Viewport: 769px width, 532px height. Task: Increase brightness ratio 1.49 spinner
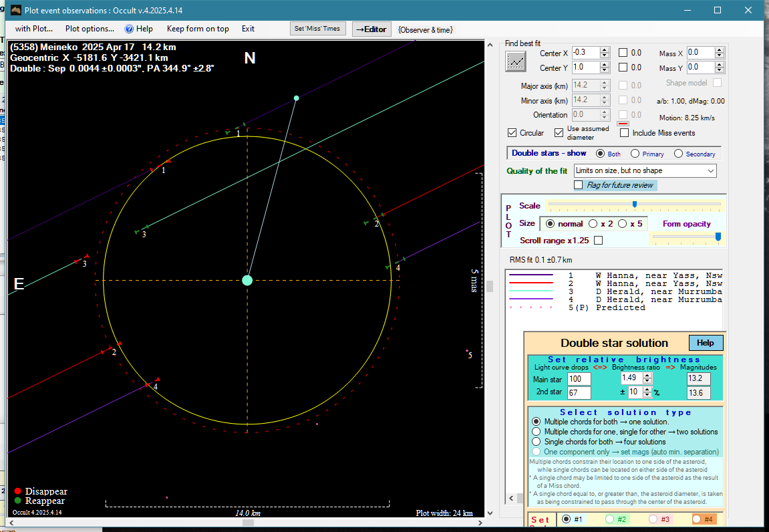tap(647, 376)
